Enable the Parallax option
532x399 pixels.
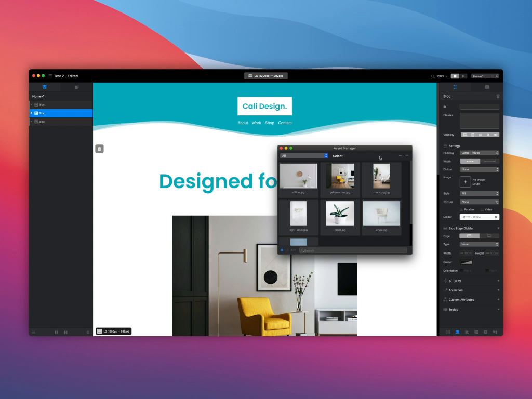461,209
